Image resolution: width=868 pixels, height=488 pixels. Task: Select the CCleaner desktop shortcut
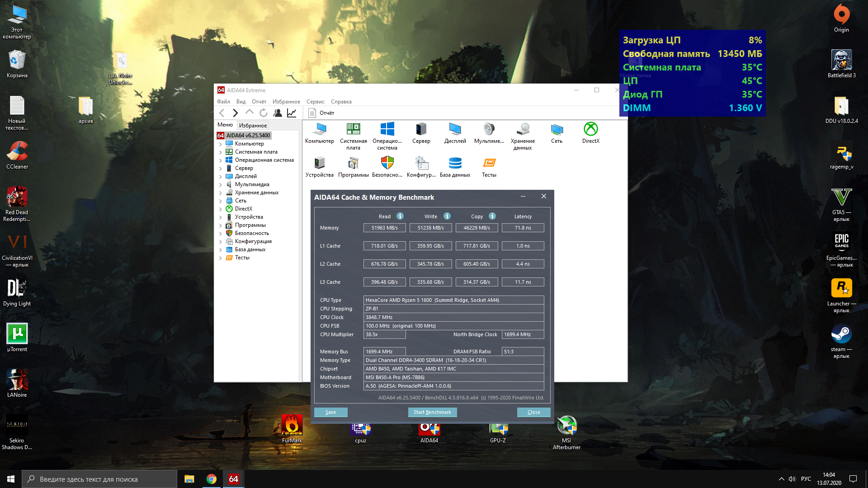tap(17, 155)
